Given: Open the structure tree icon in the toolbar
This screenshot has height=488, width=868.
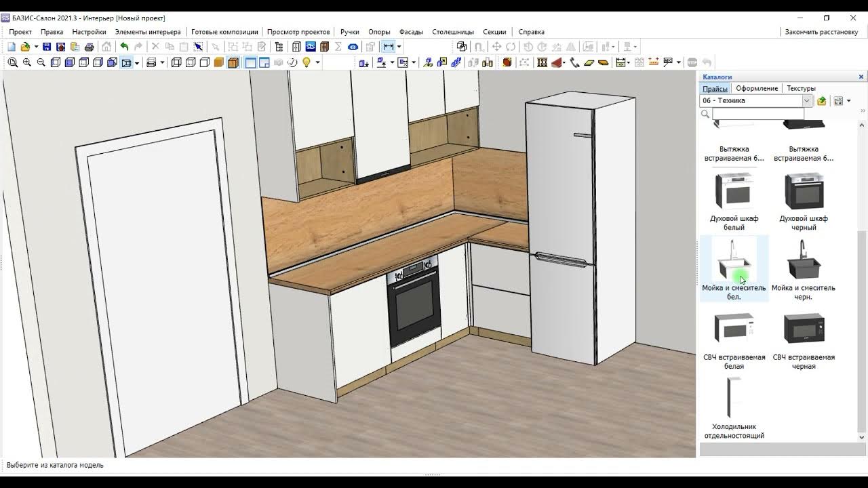Looking at the screenshot, I should (x=279, y=47).
